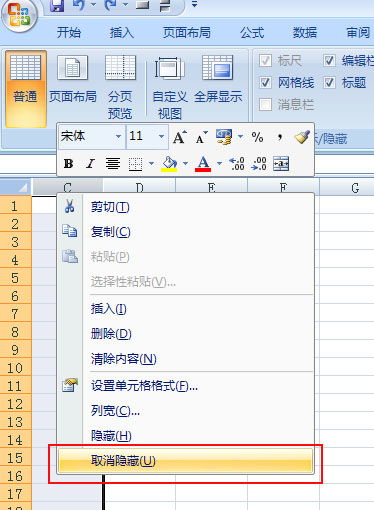Increase decimal places

coord(237,164)
